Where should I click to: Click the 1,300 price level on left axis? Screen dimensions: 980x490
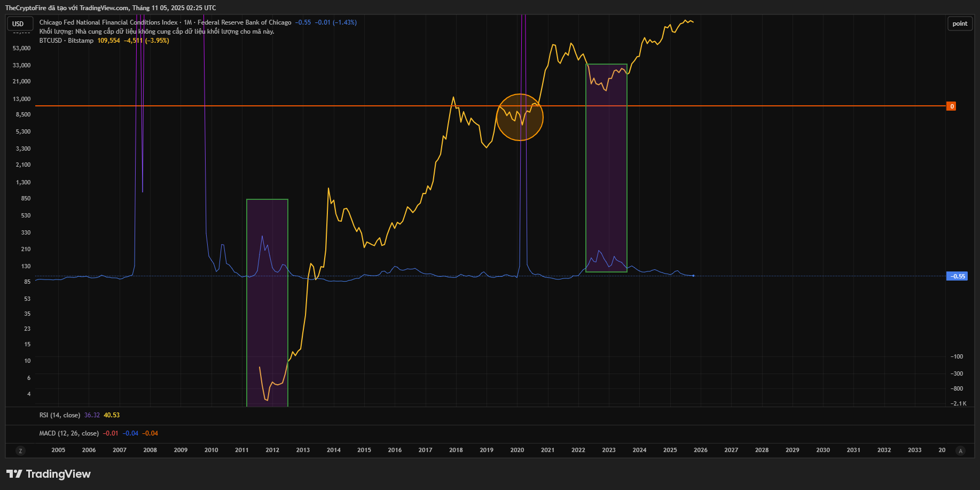coord(23,182)
